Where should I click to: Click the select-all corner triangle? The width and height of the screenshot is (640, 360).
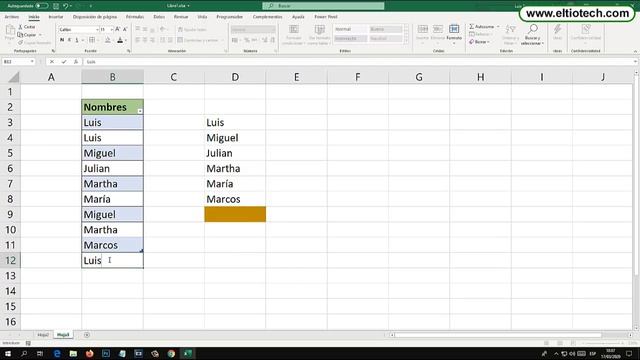point(13,77)
